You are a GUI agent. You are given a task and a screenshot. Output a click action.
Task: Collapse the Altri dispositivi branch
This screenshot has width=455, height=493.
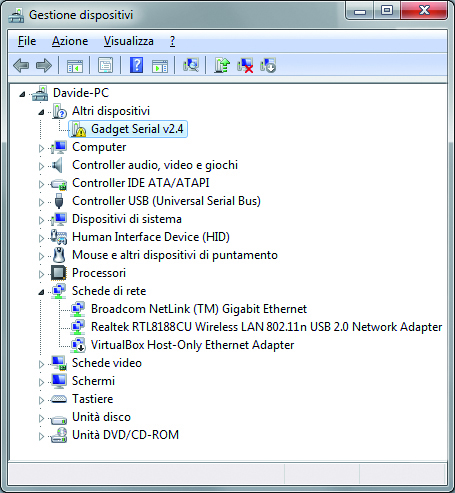(x=41, y=112)
